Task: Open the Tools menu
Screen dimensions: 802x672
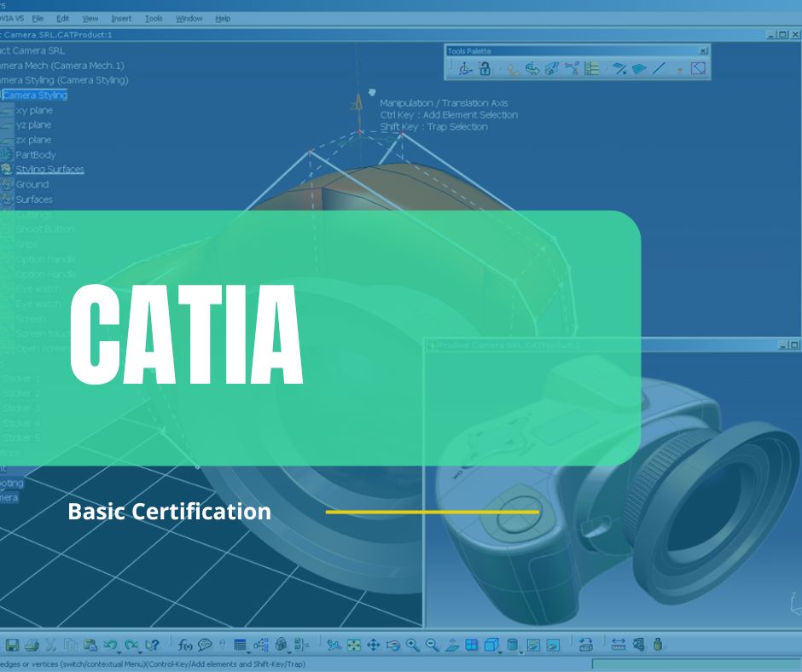Action: tap(154, 19)
